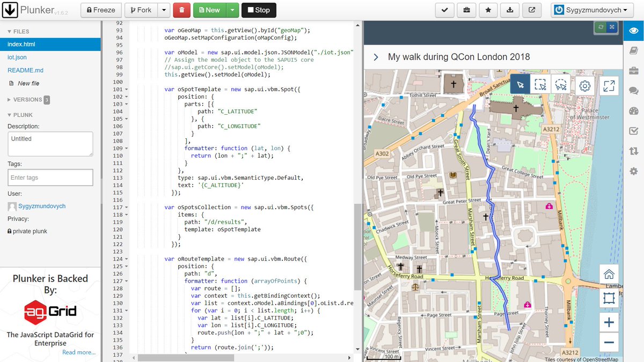Click the Description text box
The height and width of the screenshot is (362, 644).
pyautogui.click(x=50, y=144)
